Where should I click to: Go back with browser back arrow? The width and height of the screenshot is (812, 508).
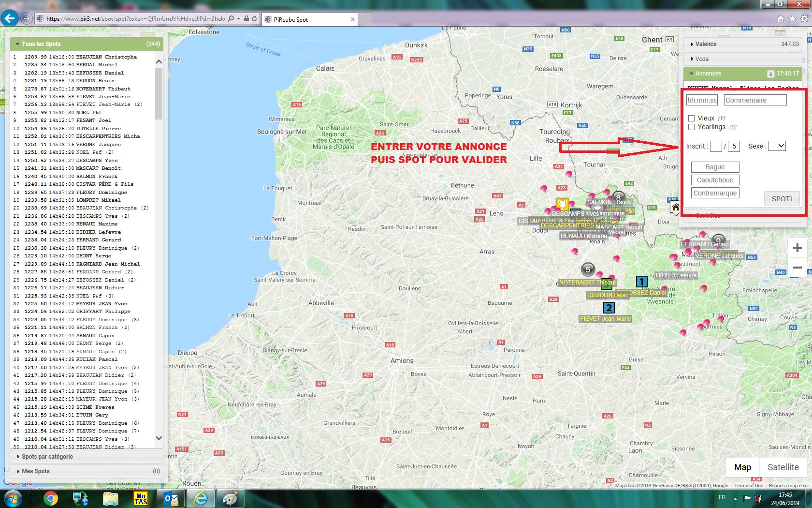[10, 18]
